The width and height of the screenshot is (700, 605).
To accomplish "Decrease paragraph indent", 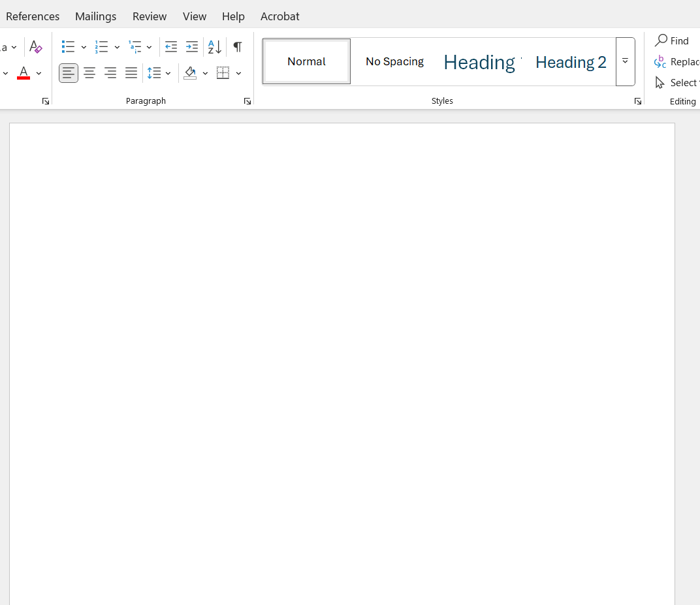I will (x=170, y=47).
